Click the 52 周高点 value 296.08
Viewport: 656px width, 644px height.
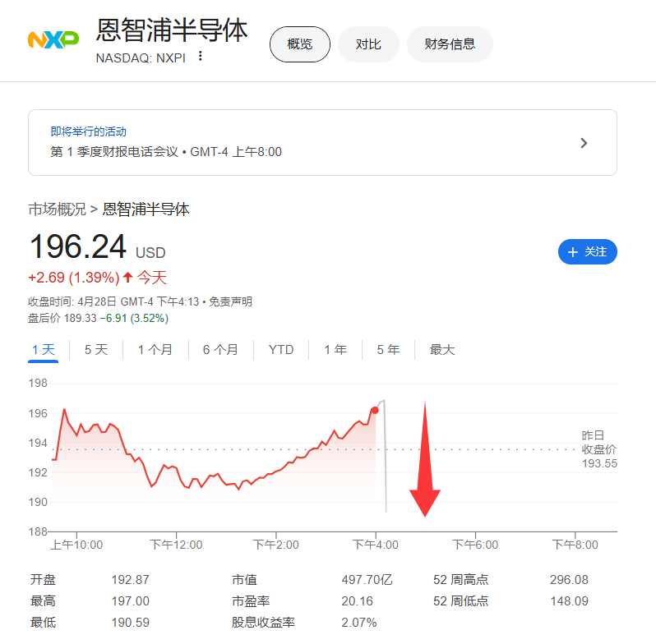pyautogui.click(x=569, y=580)
